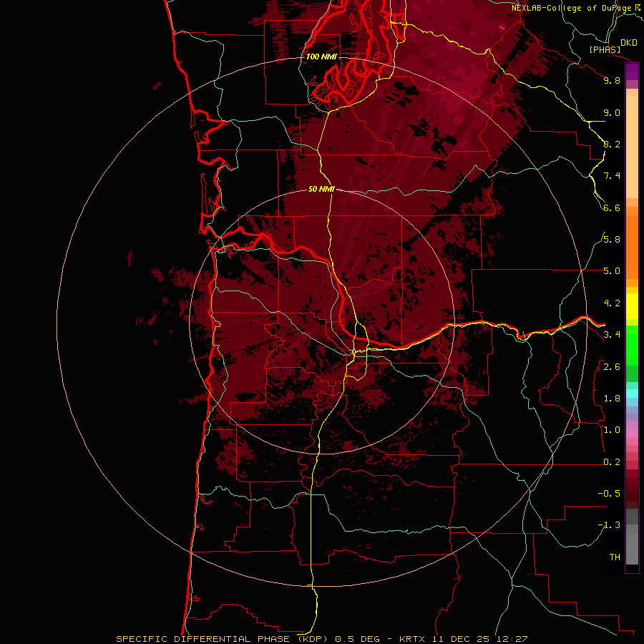Click the [PHAS] label above the color scale
The height and width of the screenshot is (644, 644).
click(x=605, y=49)
